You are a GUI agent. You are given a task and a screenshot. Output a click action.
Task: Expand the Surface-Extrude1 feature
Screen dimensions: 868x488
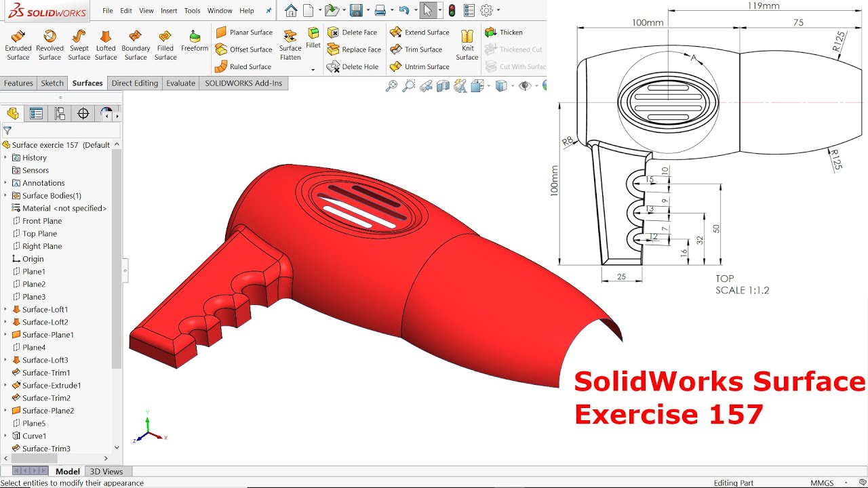point(5,385)
